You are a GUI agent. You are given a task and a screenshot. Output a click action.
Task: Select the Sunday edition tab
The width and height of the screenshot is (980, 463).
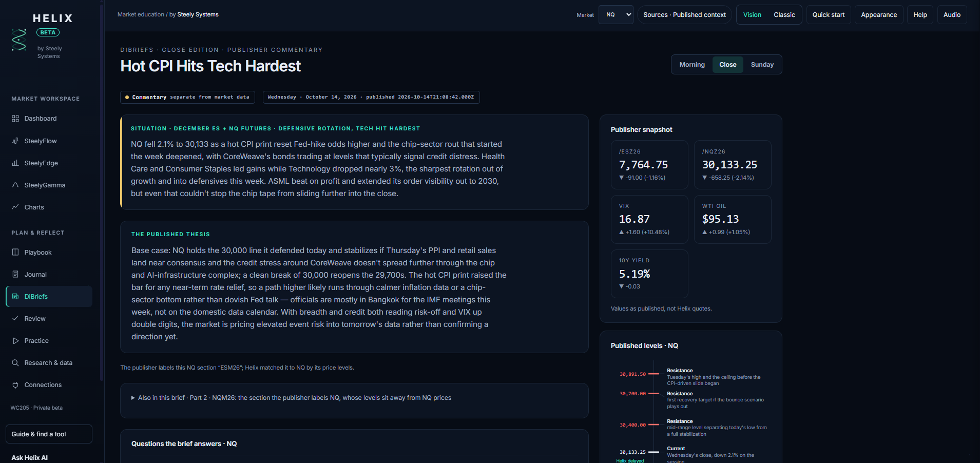pos(762,65)
